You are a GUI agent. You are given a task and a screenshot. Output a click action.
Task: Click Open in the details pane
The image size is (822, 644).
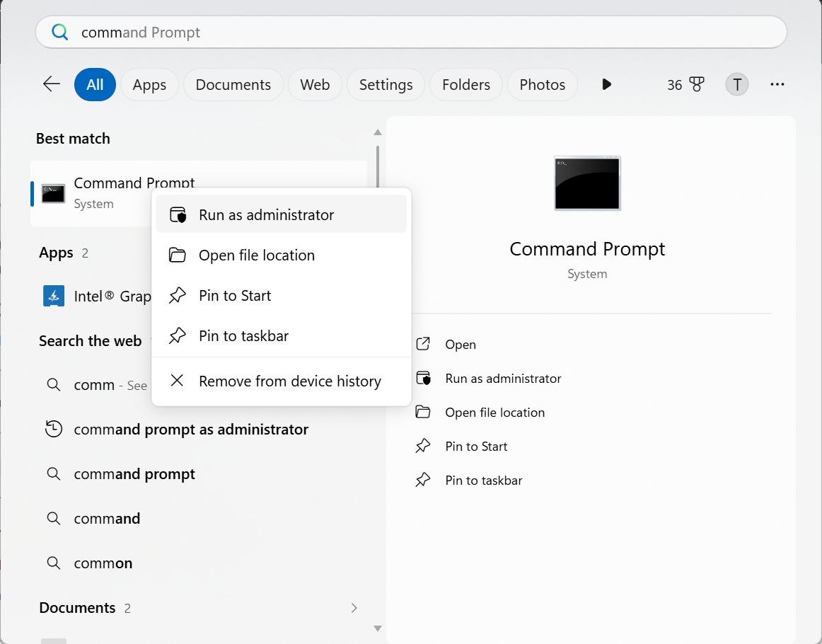(x=461, y=345)
